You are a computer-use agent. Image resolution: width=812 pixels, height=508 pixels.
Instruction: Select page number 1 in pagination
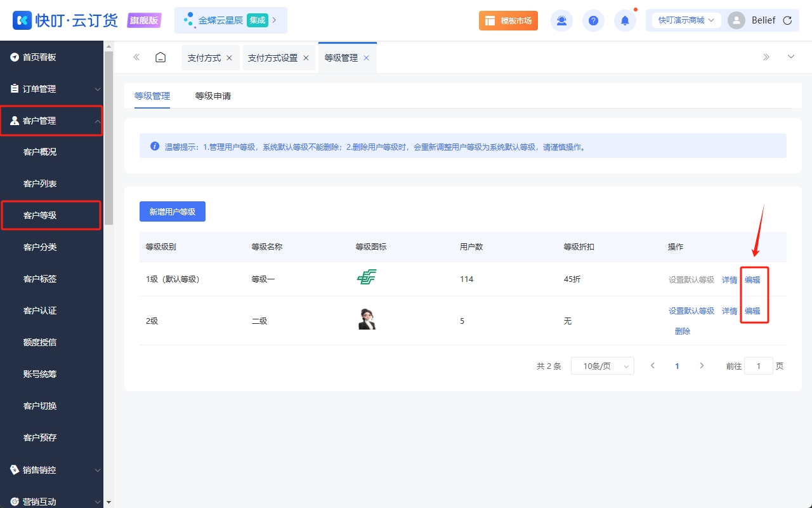click(678, 366)
